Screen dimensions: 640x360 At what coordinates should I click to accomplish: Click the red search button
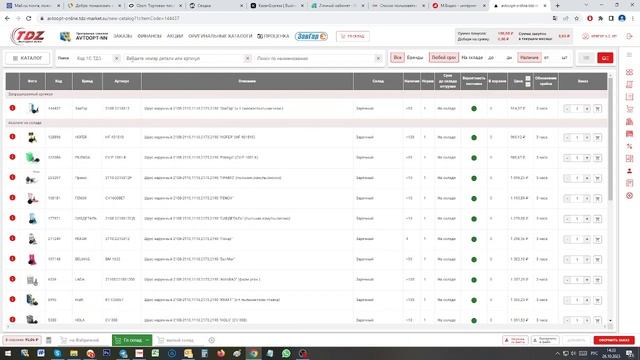click(x=605, y=58)
